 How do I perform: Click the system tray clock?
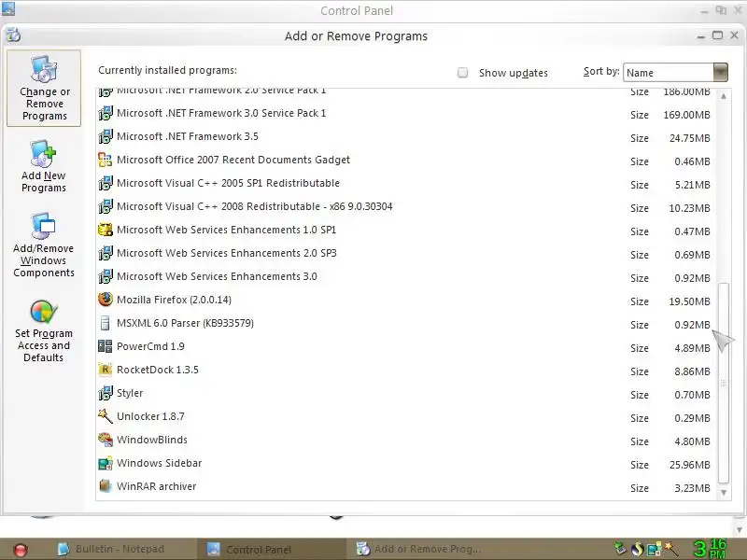710,549
